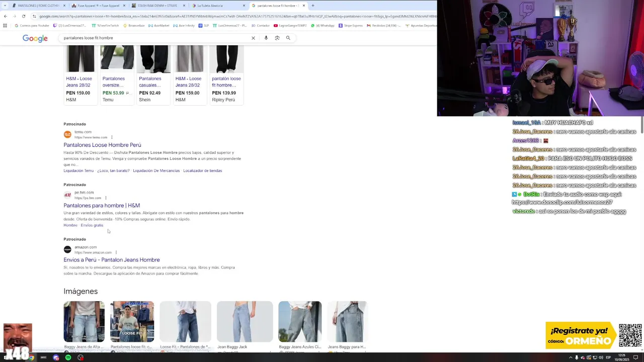Image resolution: width=644 pixels, height=362 pixels.
Task: Open Correos para Youtube bookmark
Action: click(x=32, y=26)
